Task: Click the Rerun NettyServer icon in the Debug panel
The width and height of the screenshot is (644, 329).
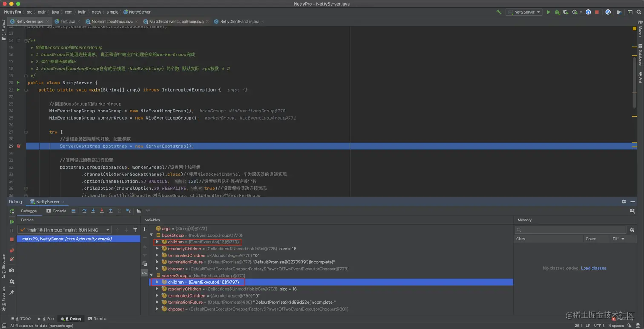Action: (x=12, y=211)
